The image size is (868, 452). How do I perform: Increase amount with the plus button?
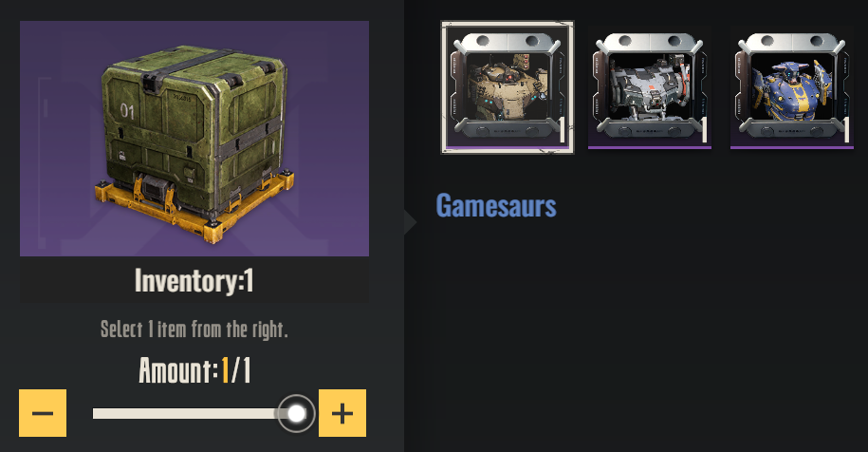click(342, 413)
